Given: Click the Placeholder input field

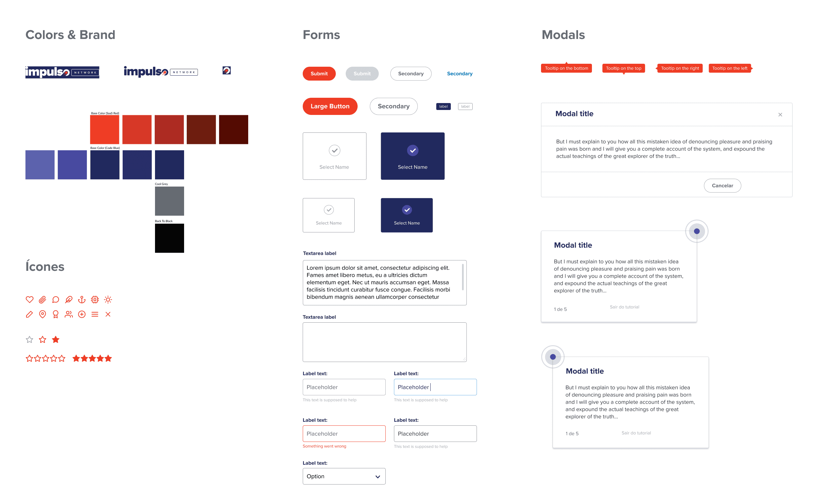Looking at the screenshot, I should click(343, 386).
